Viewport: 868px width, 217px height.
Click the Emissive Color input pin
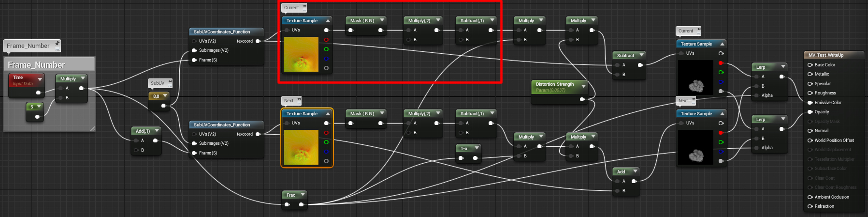pyautogui.click(x=810, y=103)
